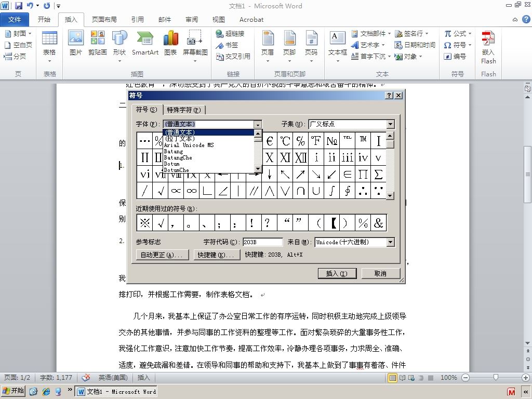Open the 屏幕截图 screenshot tool
This screenshot has height=399, width=532.
tap(195, 46)
